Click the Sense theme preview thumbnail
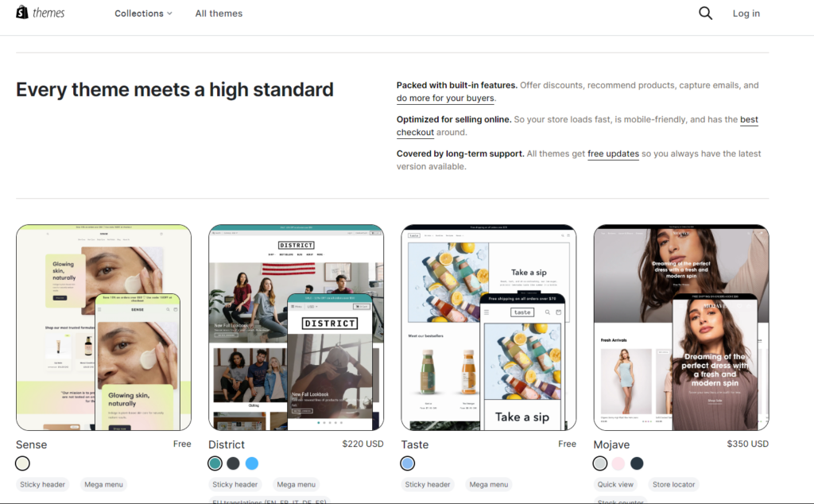 point(103,327)
